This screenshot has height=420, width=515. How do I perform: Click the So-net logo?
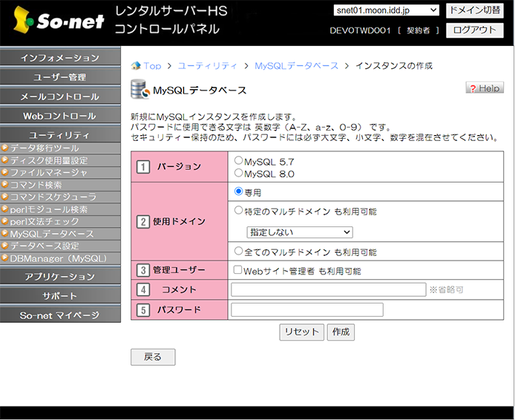click(59, 22)
